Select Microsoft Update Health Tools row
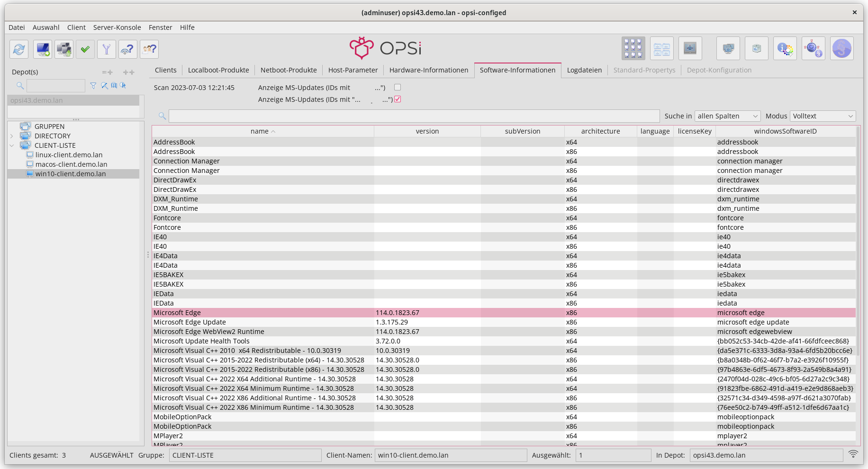This screenshot has height=469, width=868. (504, 341)
